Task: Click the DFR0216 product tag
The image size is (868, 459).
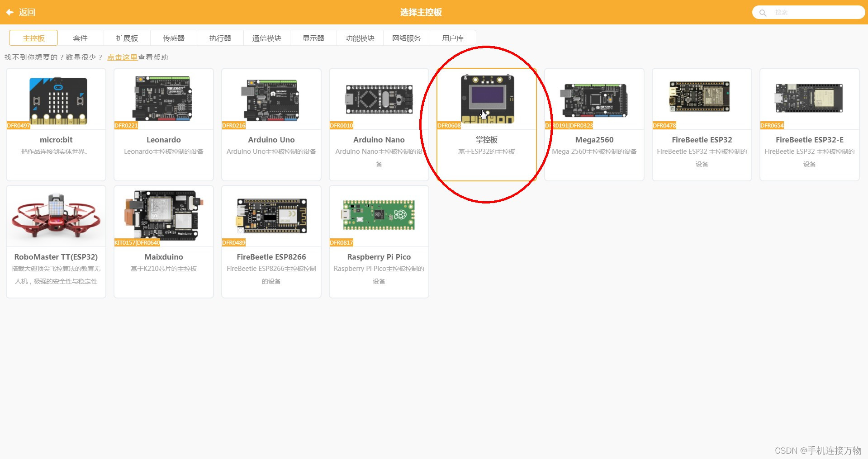Action: [x=234, y=126]
